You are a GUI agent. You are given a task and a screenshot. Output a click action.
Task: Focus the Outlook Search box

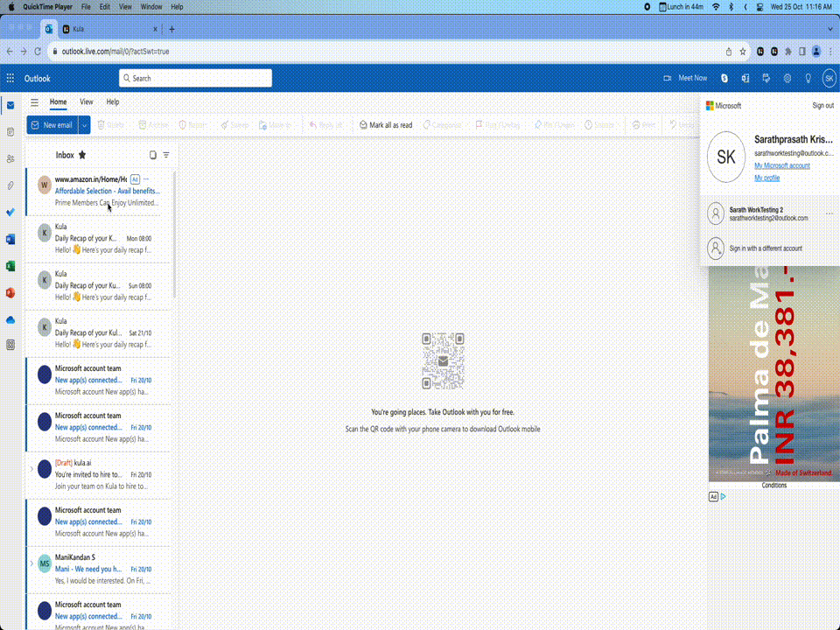pyautogui.click(x=195, y=78)
